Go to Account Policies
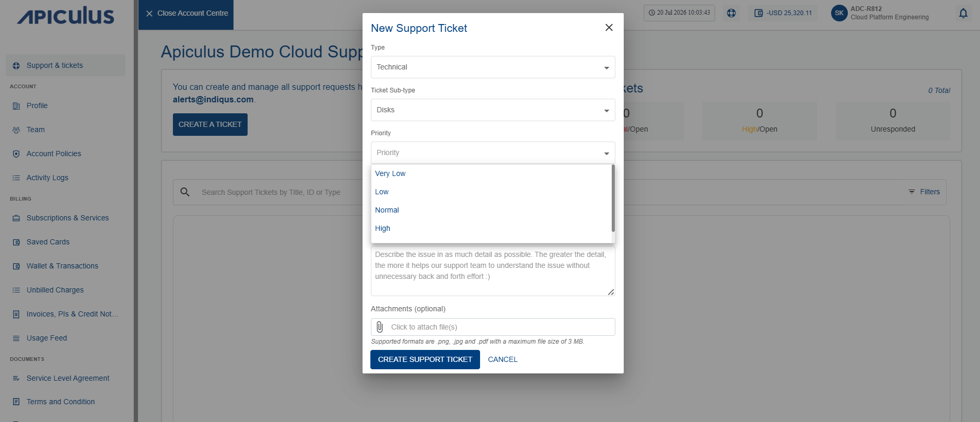The height and width of the screenshot is (422, 980). click(x=54, y=154)
